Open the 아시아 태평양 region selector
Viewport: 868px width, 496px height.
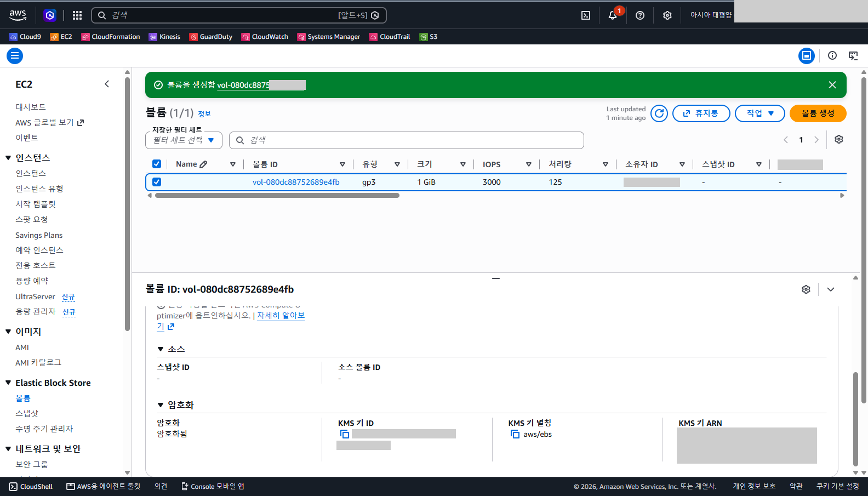click(711, 15)
